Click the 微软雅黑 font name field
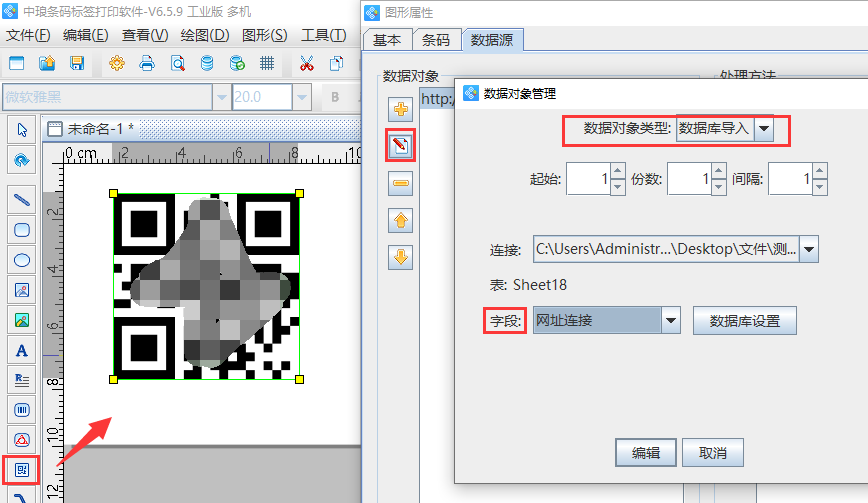868x503 pixels. click(107, 97)
